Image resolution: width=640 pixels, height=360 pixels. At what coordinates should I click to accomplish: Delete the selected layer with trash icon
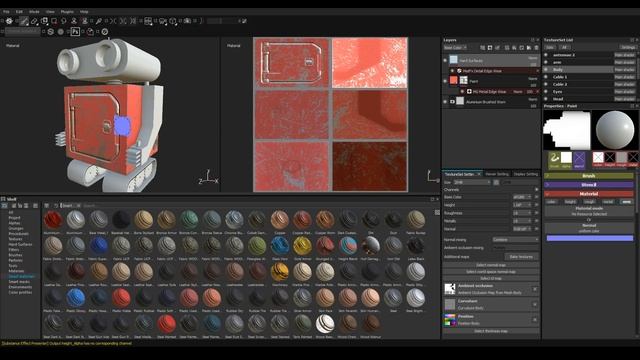[x=536, y=48]
